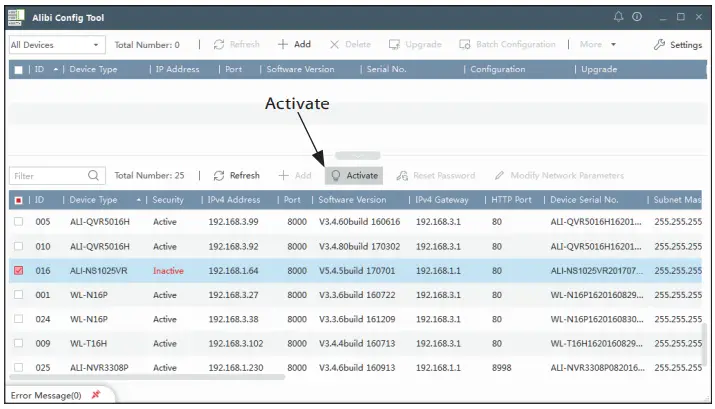Click the Delete toolbar button

(350, 45)
